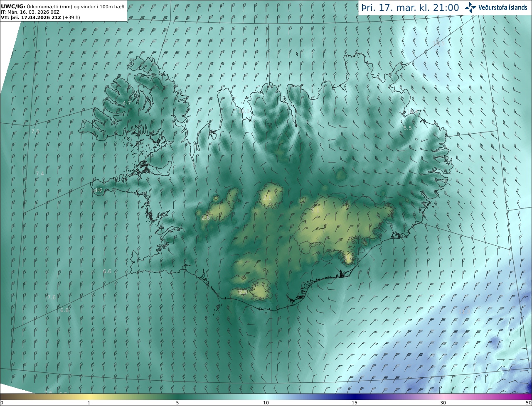532x406 pixels.
Task: Click the 4.2 value on the Snæfellsnes peninsula
Action: tap(99, 191)
